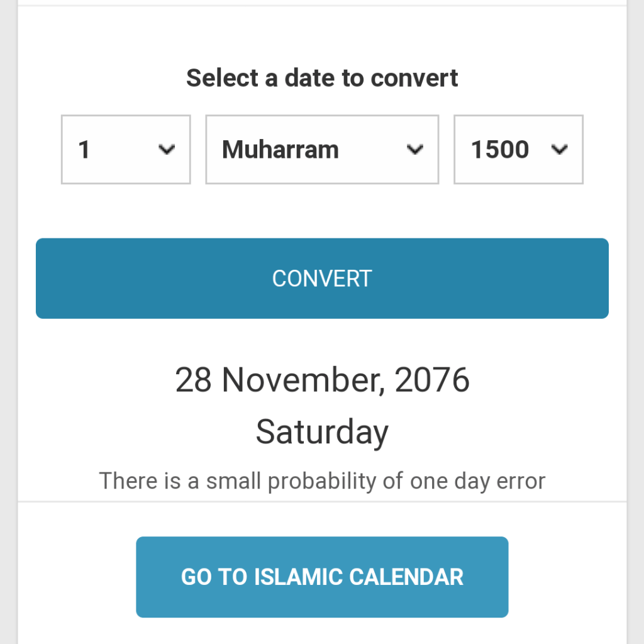The height and width of the screenshot is (644, 644).
Task: Click the value 1500 in year field
Action: (x=500, y=150)
